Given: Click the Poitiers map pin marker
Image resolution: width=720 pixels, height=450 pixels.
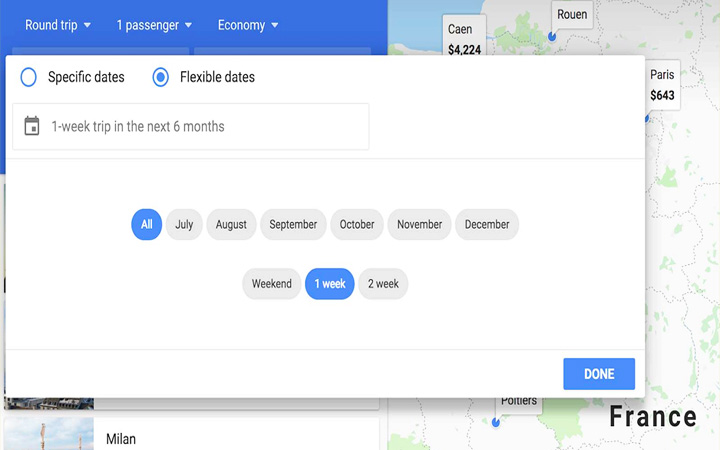Looking at the screenshot, I should click(495, 422).
